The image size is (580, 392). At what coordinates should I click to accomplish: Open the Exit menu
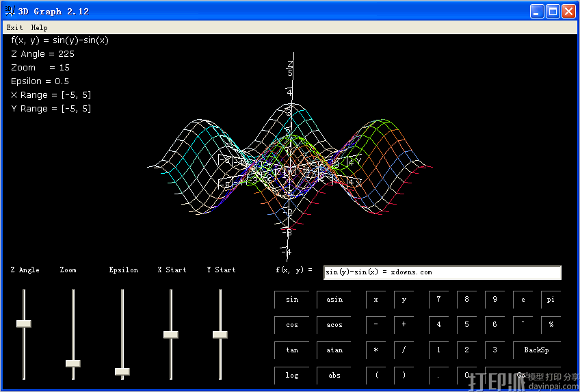pyautogui.click(x=14, y=27)
